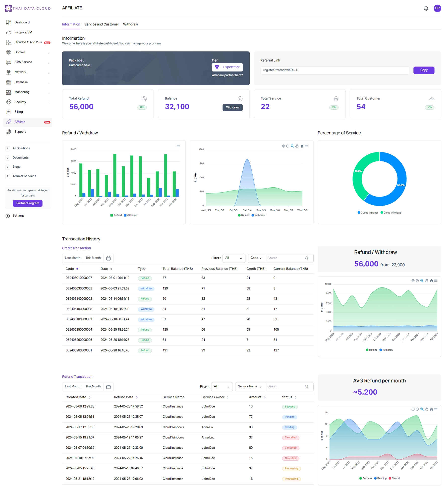Zoom out on the daily area chart

tap(288, 146)
